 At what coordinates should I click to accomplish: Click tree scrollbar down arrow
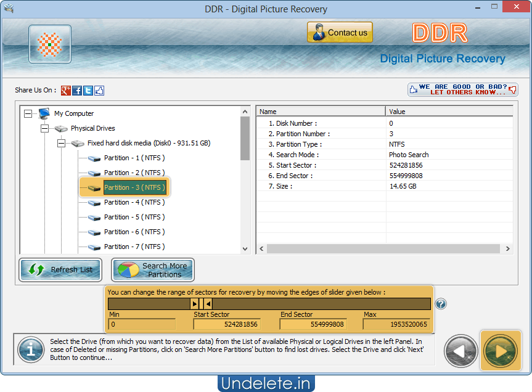[245, 248]
